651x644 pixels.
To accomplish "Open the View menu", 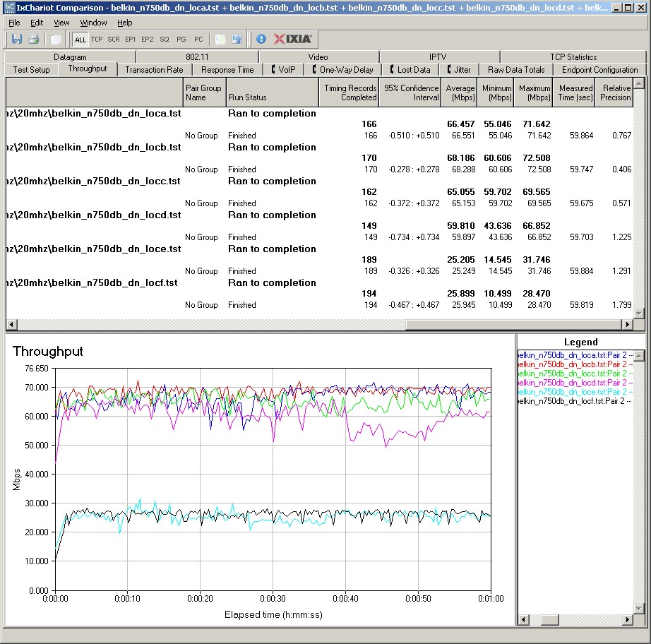I will (61, 23).
